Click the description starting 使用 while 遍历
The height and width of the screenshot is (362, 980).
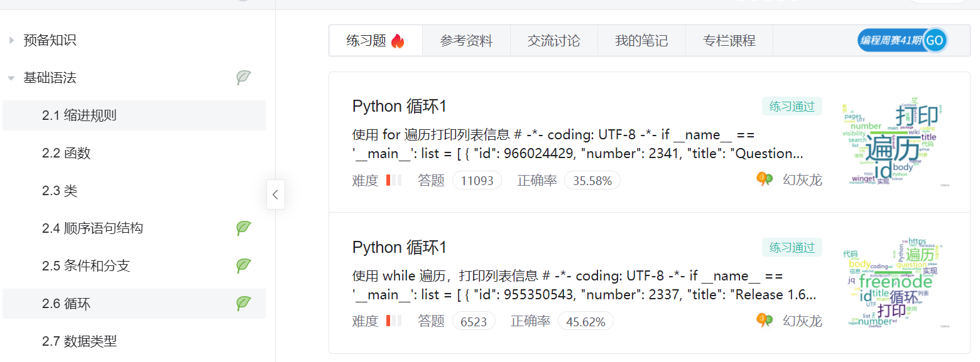(585, 285)
